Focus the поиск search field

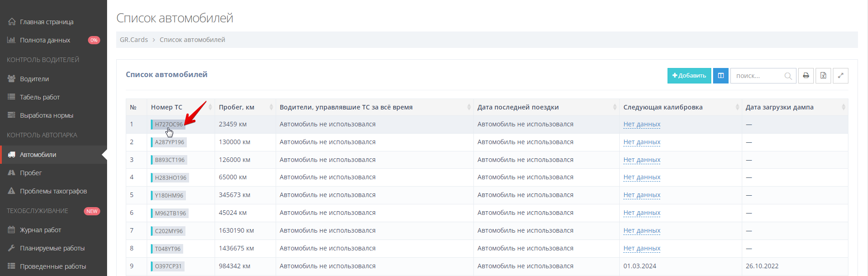758,76
